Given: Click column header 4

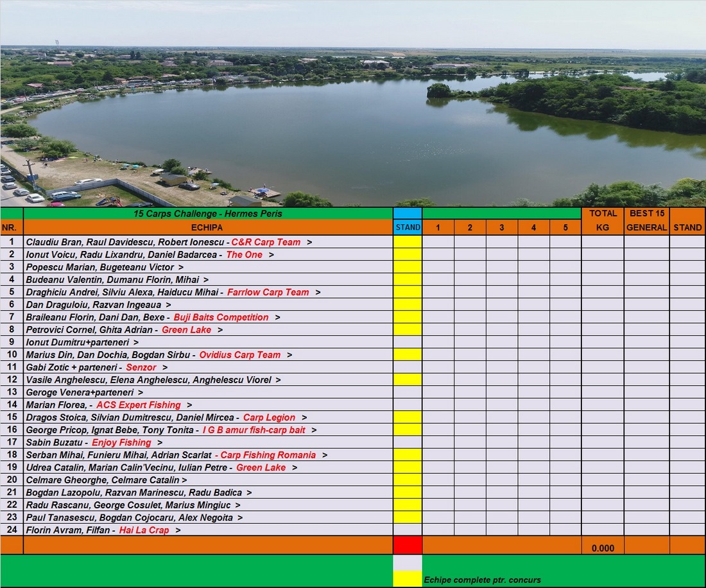Looking at the screenshot, I should tap(534, 227).
